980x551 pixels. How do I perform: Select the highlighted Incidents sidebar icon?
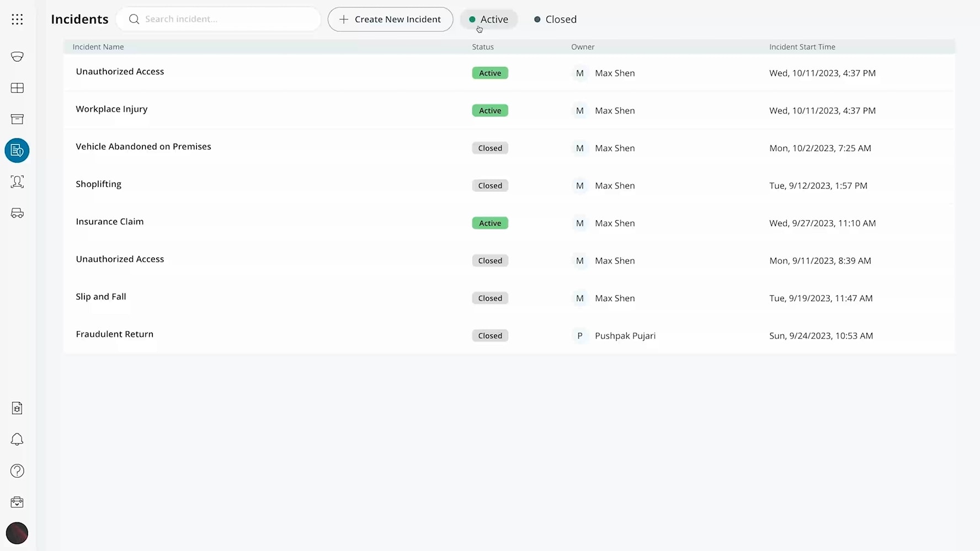pos(17,151)
